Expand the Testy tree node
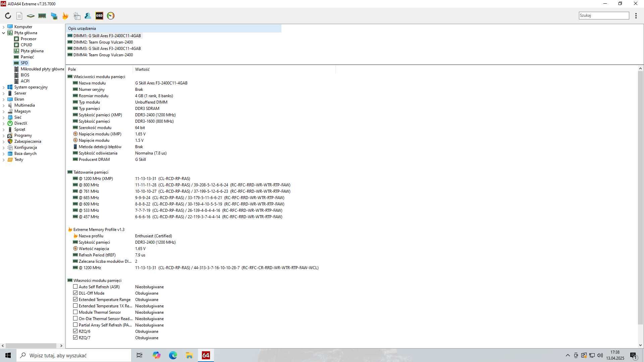This screenshot has width=644, height=362. [x=3, y=160]
